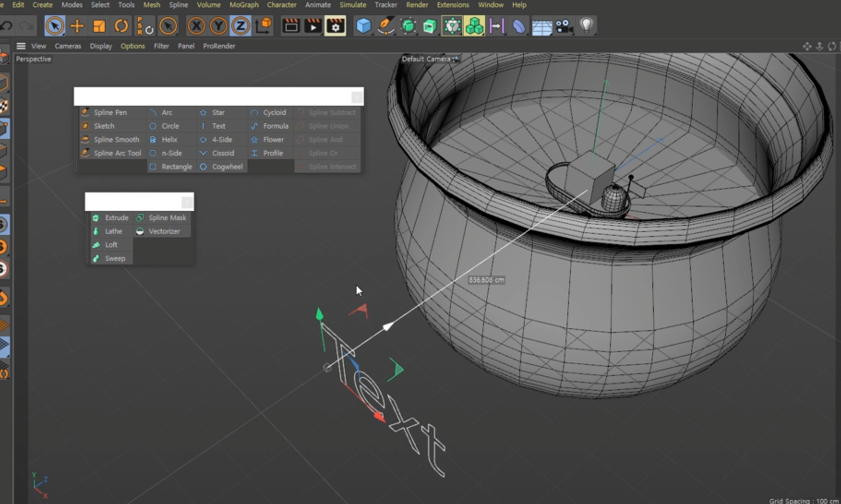This screenshot has height=504, width=841.
Task: Create Text spline
Action: 222,126
